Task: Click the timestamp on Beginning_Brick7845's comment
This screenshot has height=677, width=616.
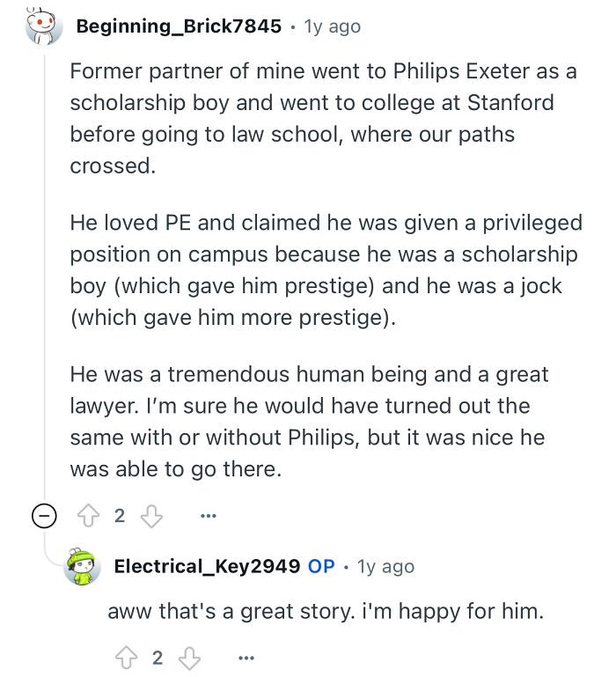Action: pyautogui.click(x=332, y=26)
